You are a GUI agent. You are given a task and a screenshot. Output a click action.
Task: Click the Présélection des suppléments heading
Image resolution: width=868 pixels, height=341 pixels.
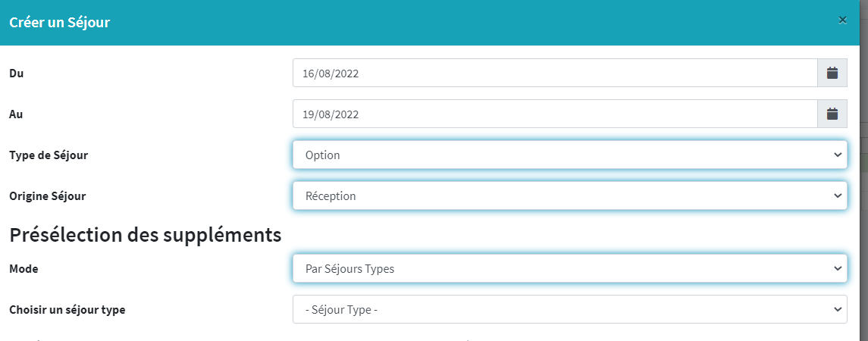click(146, 235)
